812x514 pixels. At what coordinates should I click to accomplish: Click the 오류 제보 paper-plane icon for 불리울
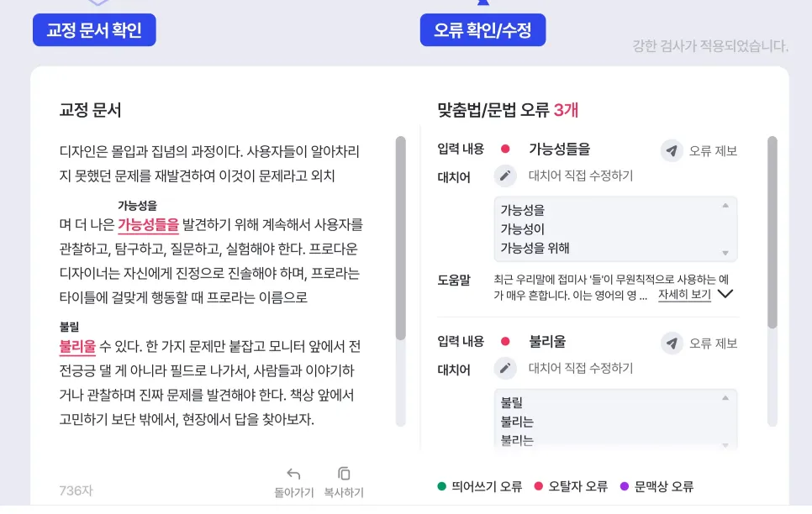672,344
